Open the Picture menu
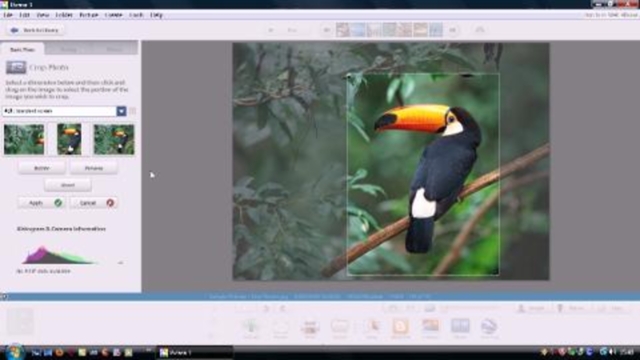Viewport: 640px width, 360px height. pos(89,15)
